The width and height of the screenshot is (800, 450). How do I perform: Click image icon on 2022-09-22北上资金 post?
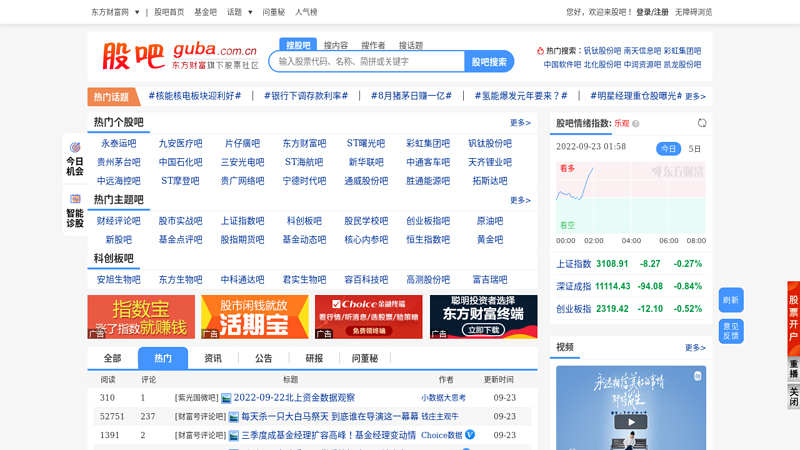pos(226,398)
